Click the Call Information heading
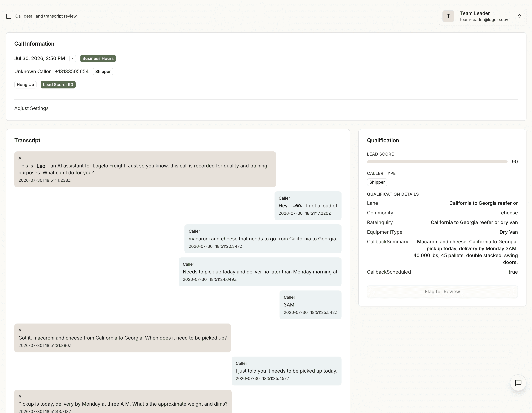This screenshot has width=532, height=413. 34,44
